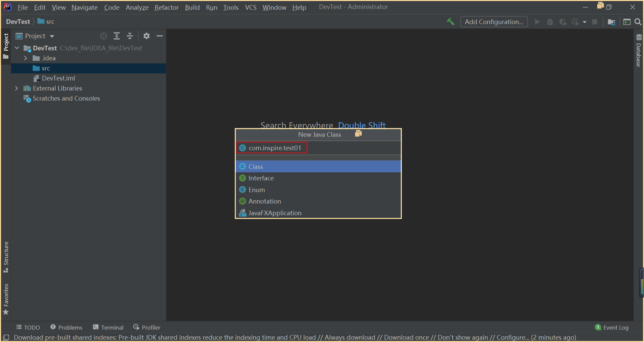Open the Profiler tool window
The height and width of the screenshot is (342, 644).
point(147,327)
